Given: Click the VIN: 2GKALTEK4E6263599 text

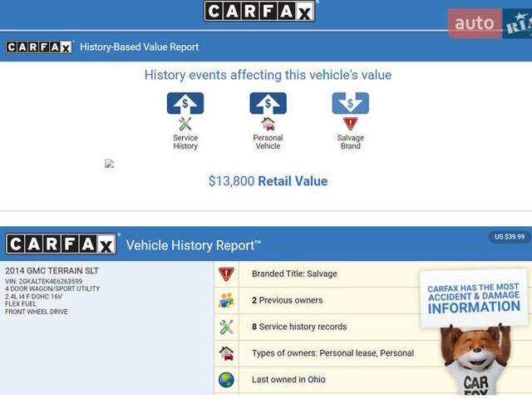Looking at the screenshot, I should (x=44, y=281).
